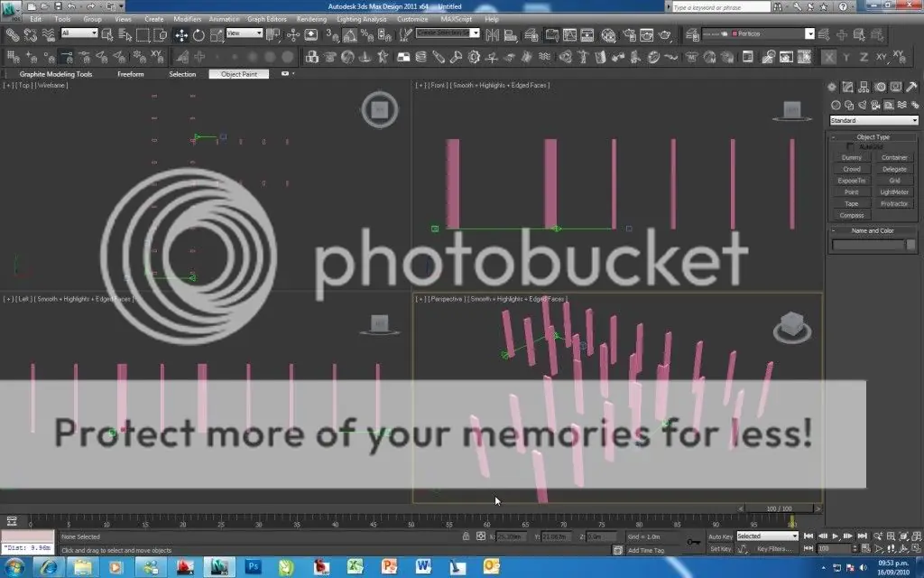Click the Compass helper button
Viewport: 924px width, 578px height.
coord(852,215)
